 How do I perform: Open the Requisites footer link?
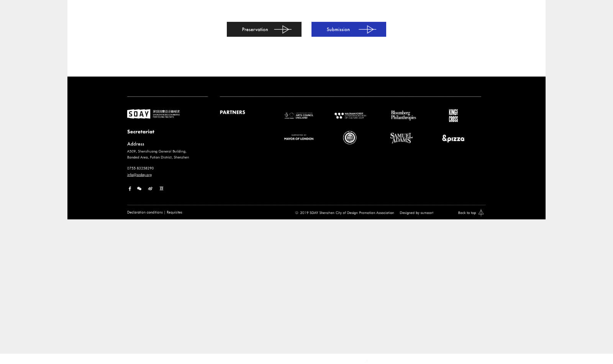point(174,212)
